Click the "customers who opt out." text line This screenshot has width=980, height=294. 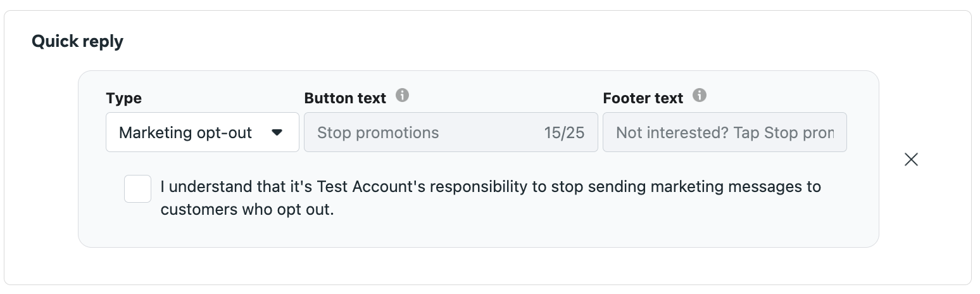247,210
